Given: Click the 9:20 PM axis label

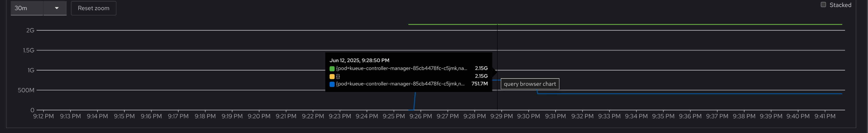Looking at the screenshot, I should pyautogui.click(x=259, y=116).
